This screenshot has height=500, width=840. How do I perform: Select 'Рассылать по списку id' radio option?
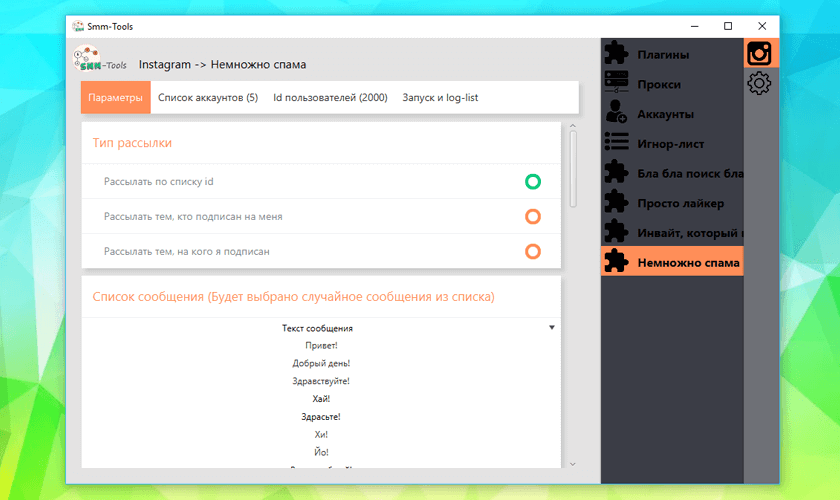(533, 182)
